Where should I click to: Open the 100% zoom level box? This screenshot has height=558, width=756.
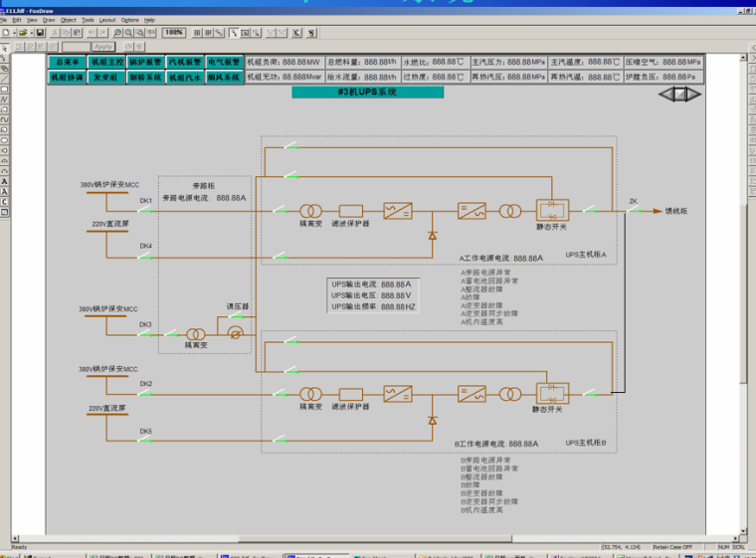click(x=174, y=33)
